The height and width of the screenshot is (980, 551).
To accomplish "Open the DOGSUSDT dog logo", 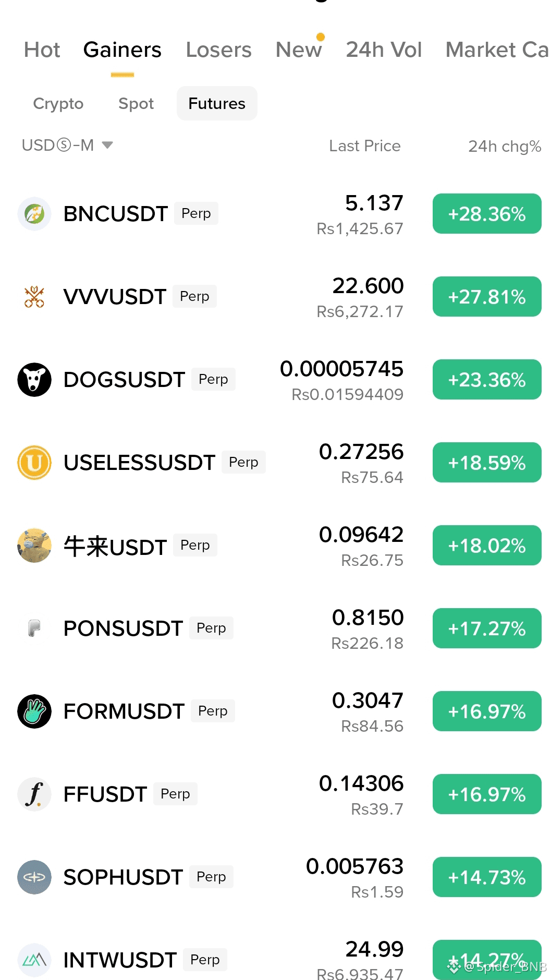I will (x=34, y=380).
